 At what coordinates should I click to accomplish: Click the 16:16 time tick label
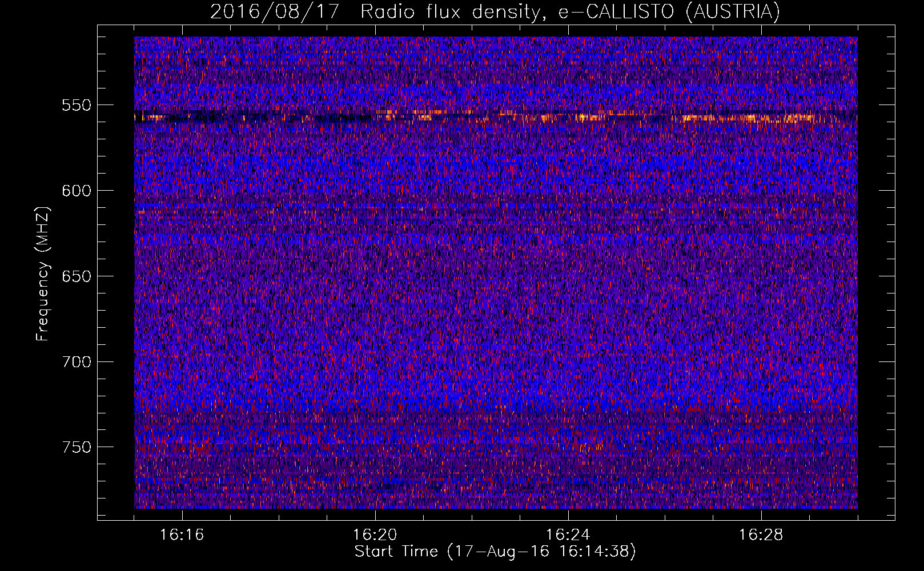tap(182, 535)
